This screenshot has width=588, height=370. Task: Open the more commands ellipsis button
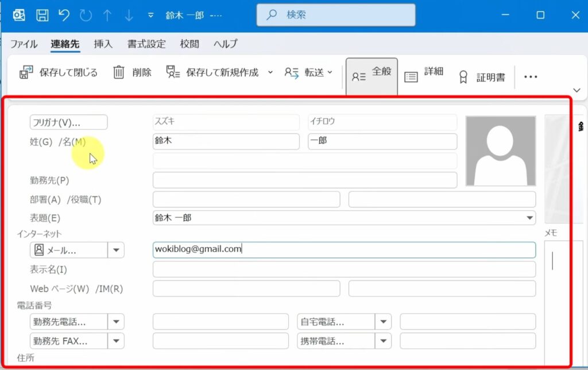[x=530, y=76]
